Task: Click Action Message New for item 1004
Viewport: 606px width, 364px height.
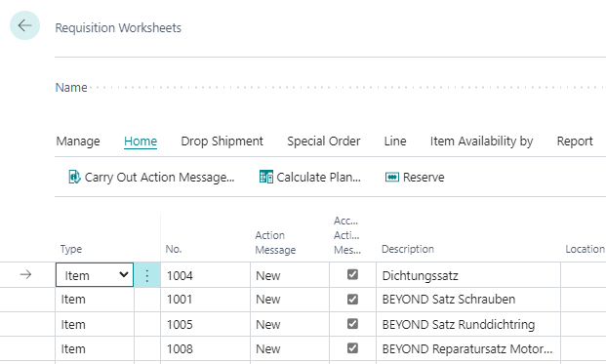Action: tap(290, 275)
